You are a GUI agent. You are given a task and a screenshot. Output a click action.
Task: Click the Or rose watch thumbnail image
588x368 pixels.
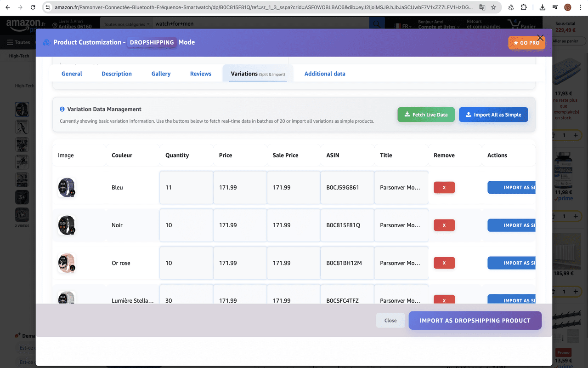tap(67, 263)
